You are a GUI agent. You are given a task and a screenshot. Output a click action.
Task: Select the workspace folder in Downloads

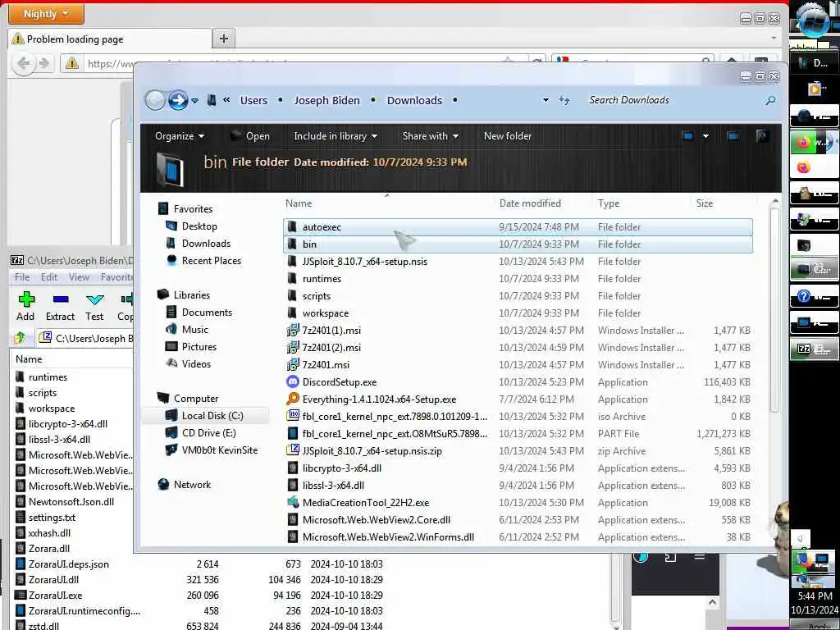pyautogui.click(x=518, y=313)
